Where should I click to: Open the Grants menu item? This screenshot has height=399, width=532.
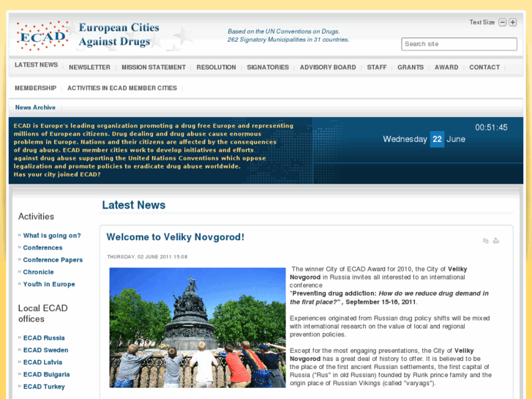point(411,67)
